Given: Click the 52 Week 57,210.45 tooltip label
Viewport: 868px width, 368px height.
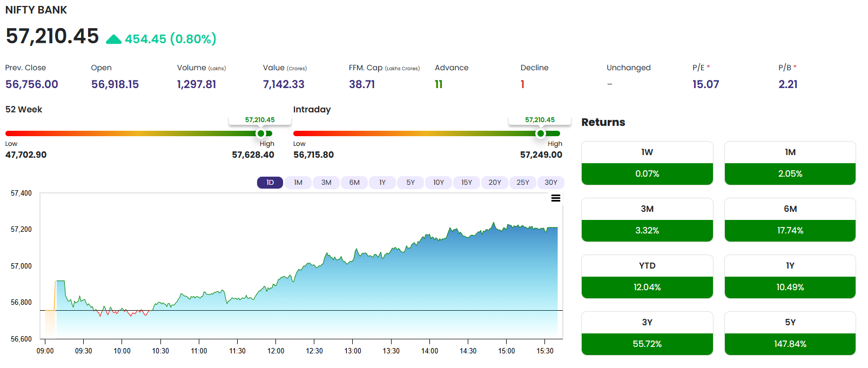Looking at the screenshot, I should tap(260, 120).
